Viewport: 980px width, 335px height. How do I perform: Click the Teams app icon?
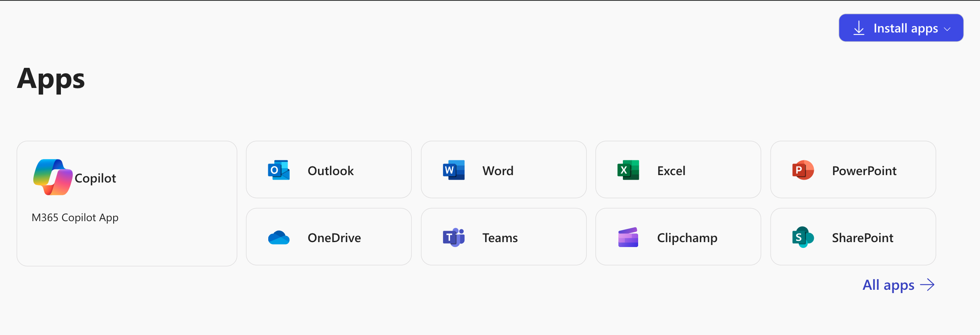point(453,237)
